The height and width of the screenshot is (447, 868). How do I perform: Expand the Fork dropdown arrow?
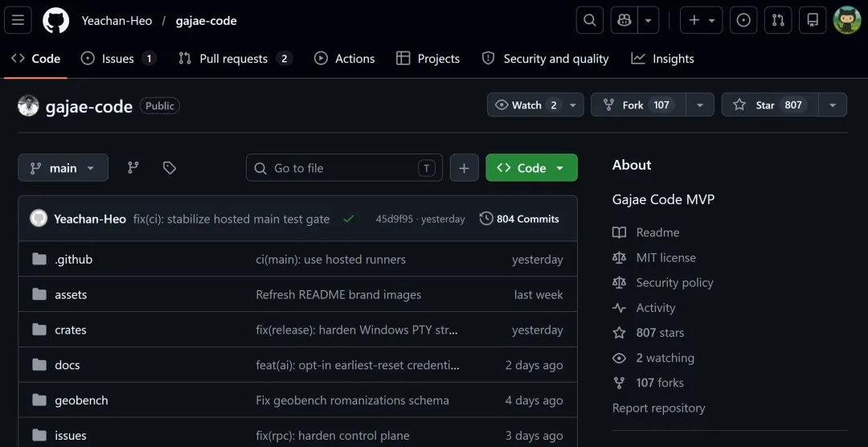700,105
